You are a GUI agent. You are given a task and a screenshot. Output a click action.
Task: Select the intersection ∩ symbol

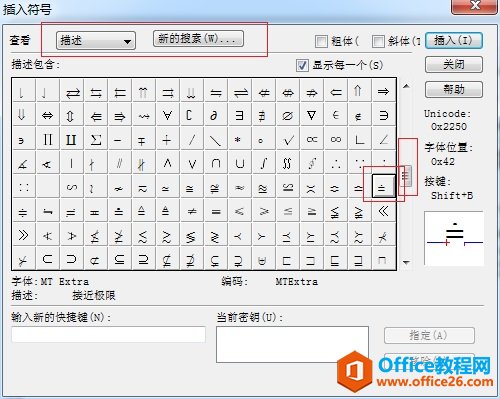(215, 163)
